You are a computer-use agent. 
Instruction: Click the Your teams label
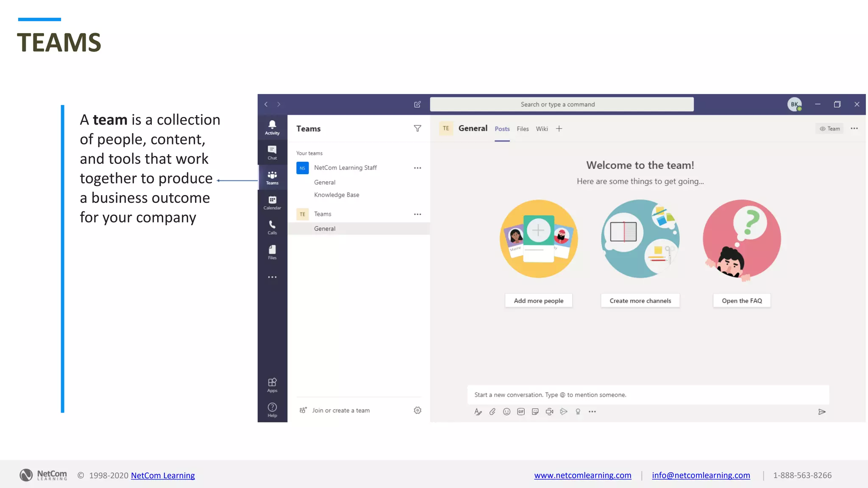[309, 153]
